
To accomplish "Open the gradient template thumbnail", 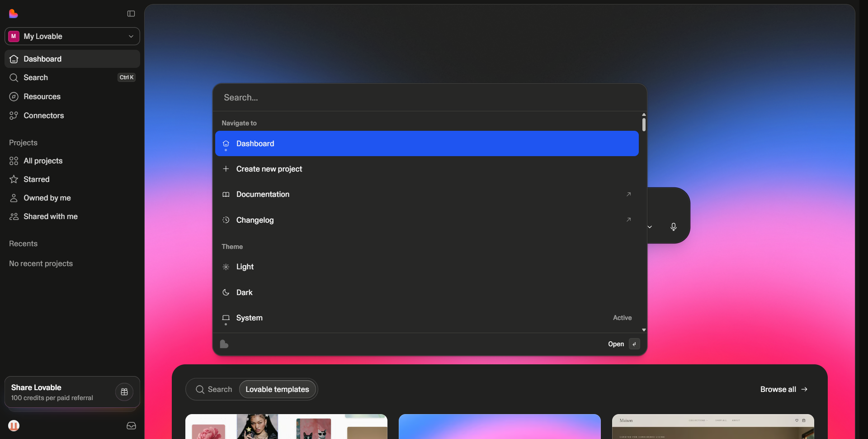I will [500, 426].
